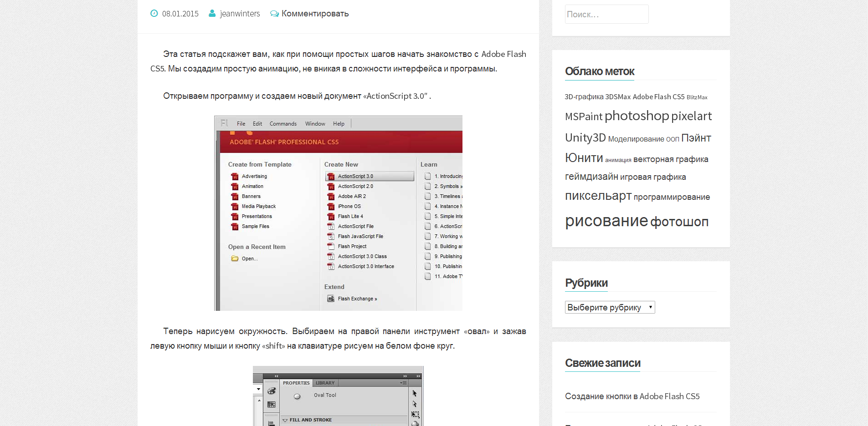Screen dimensions: 868x426
Task: Open the Unity3D tag
Action: coord(585,137)
